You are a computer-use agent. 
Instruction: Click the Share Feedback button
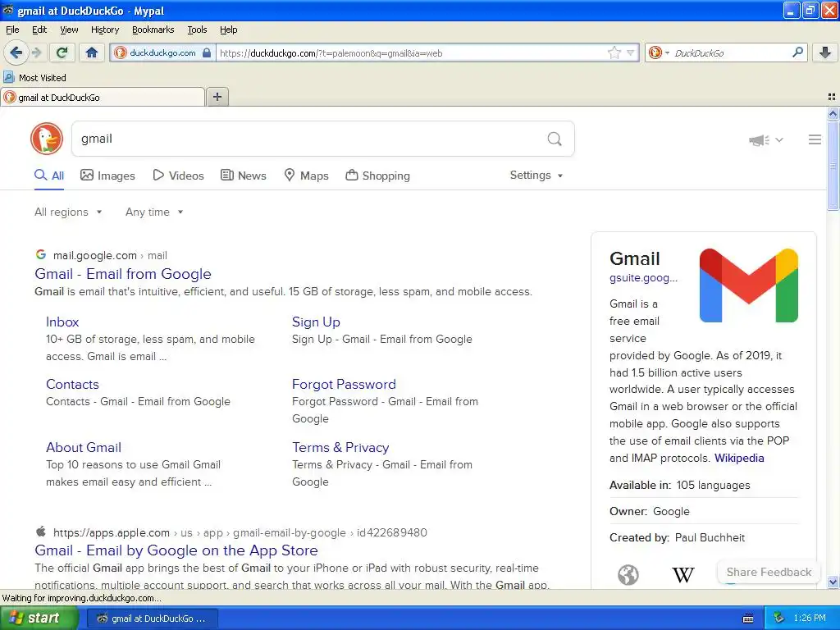769,572
